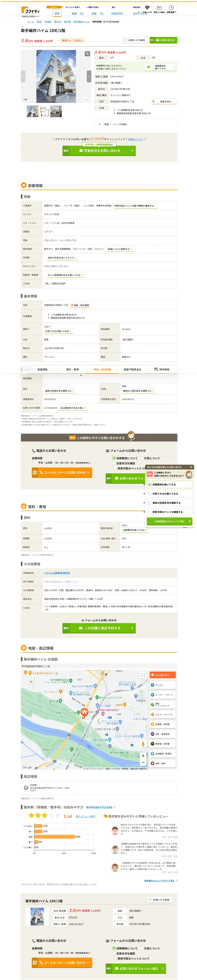Expand 未公開物件があるか聞く

pos(74,408)
